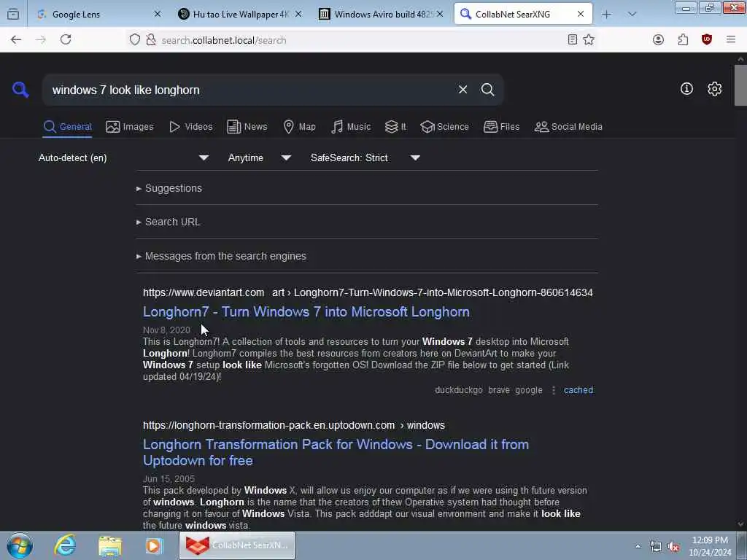Viewport: 747px width, 560px height.
Task: Switch to the Science category
Action: [444, 127]
